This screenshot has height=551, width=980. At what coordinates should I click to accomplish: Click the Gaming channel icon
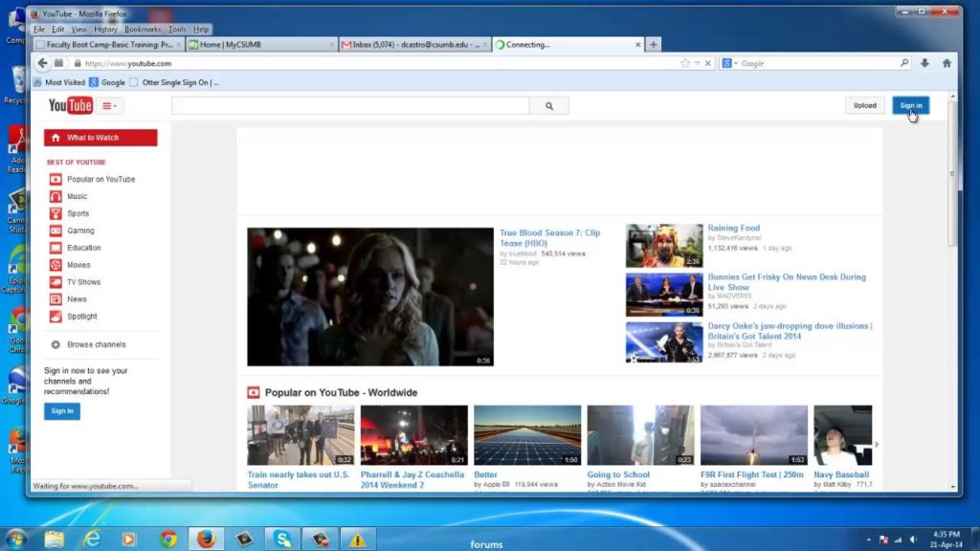click(56, 231)
